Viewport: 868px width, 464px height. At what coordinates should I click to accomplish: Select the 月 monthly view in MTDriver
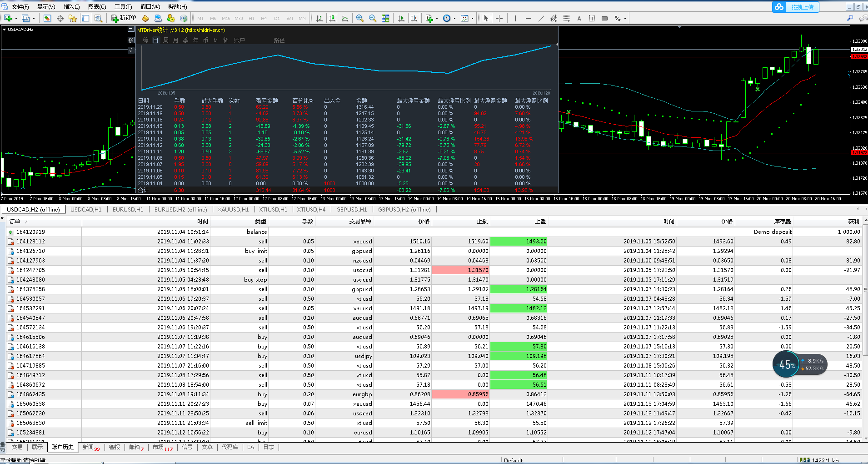176,40
